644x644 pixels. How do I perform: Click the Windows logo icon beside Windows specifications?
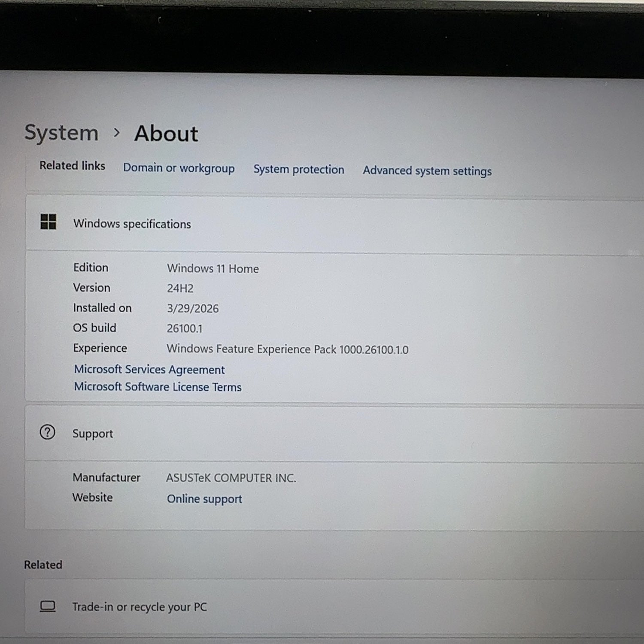48,222
